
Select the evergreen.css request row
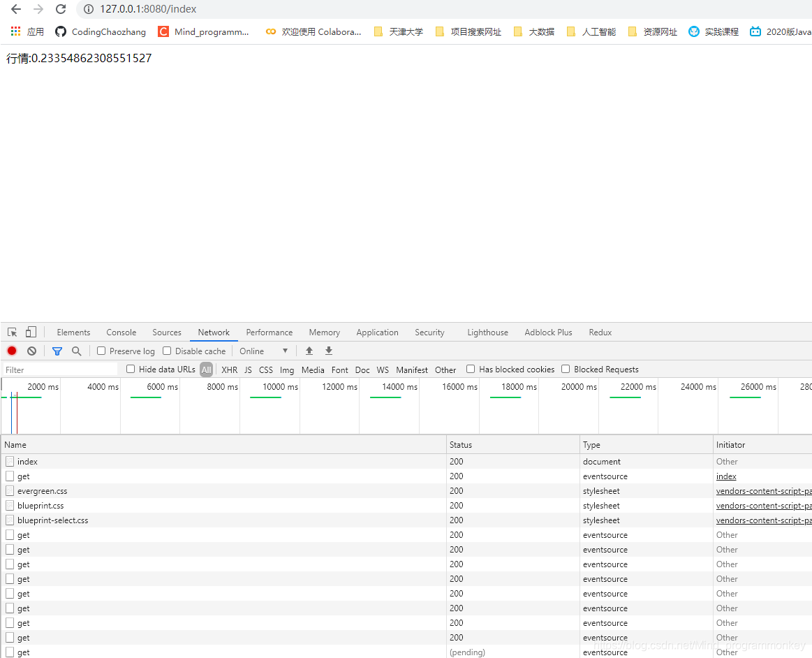[406, 490]
